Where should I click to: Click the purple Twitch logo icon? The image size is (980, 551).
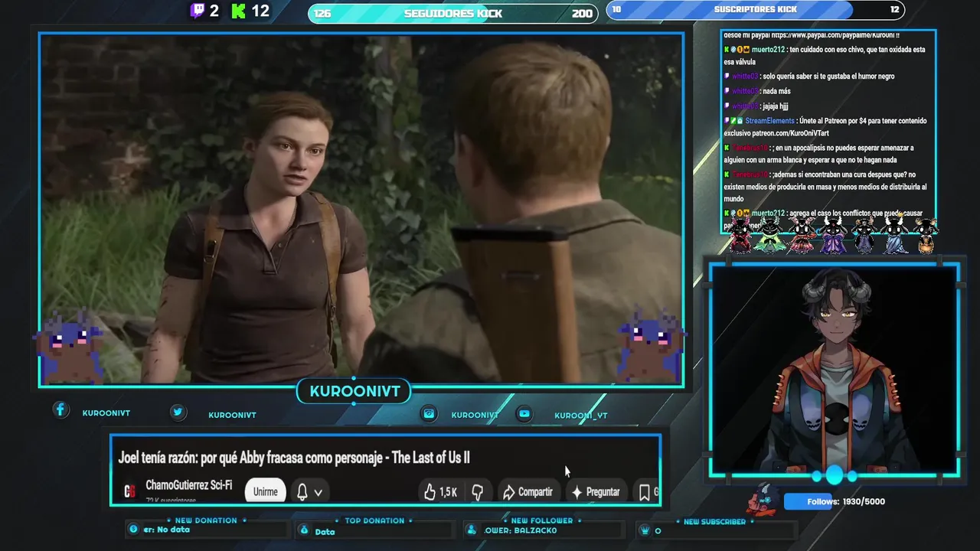(x=198, y=11)
